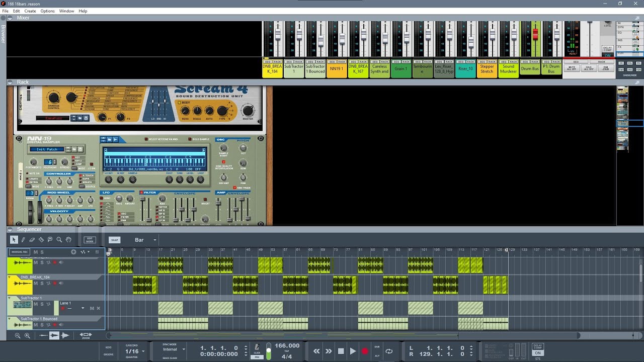Select the Pencil tool
The image size is (644, 362).
pyautogui.click(x=23, y=240)
